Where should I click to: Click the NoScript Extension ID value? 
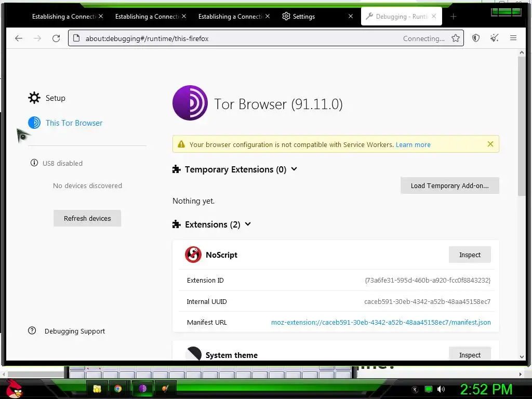[428, 280]
